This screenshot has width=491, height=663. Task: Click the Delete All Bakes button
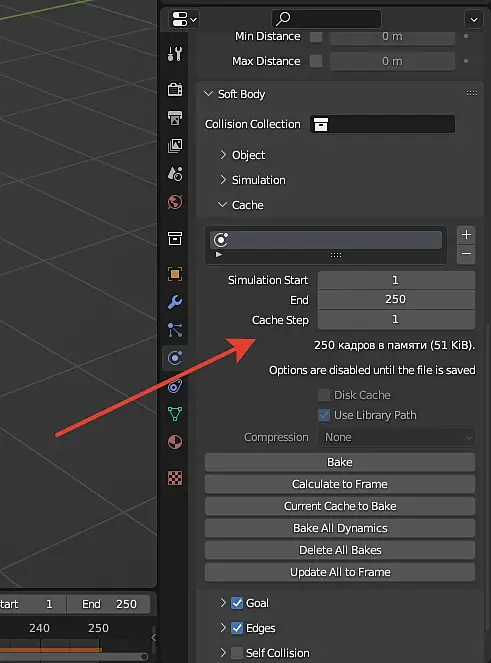tap(340, 550)
